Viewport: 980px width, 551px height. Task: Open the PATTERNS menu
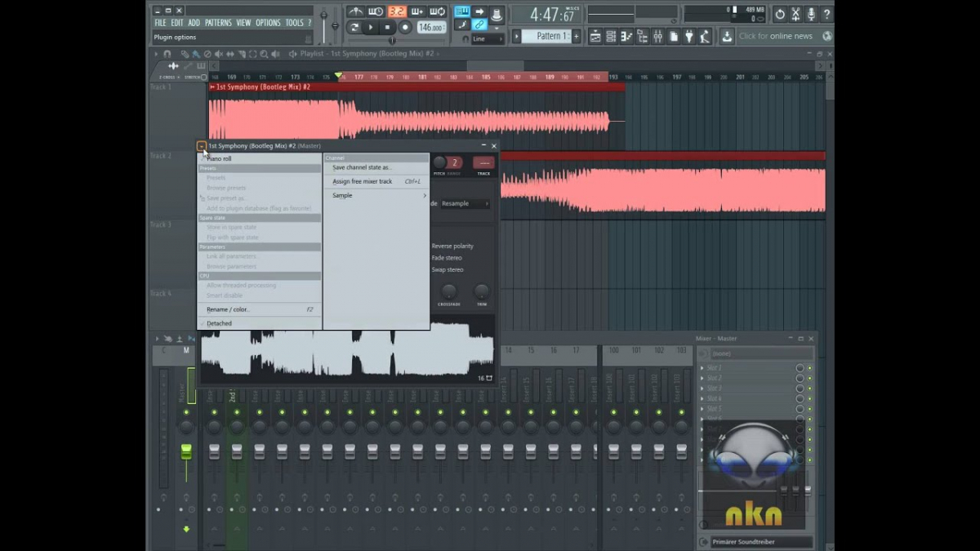218,23
